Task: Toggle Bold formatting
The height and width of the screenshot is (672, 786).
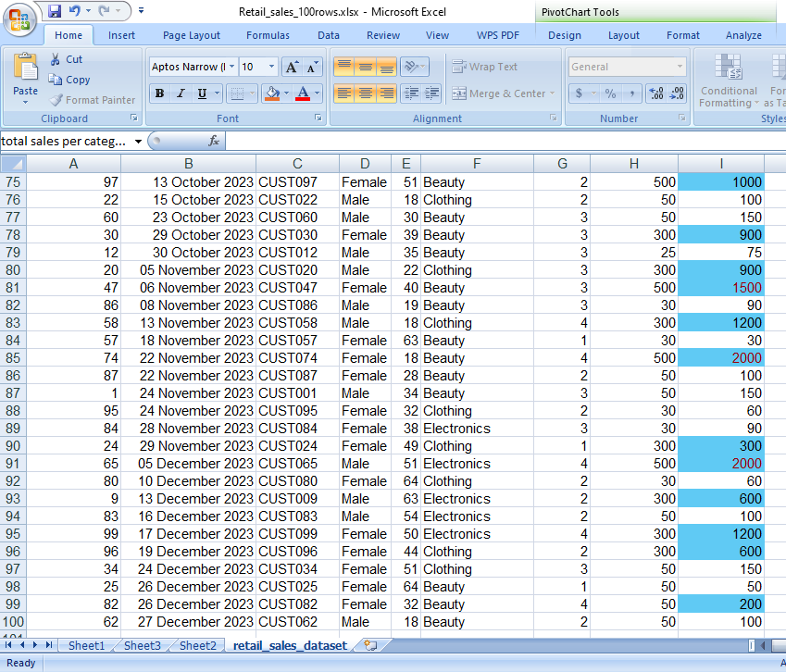Action: pos(160,93)
